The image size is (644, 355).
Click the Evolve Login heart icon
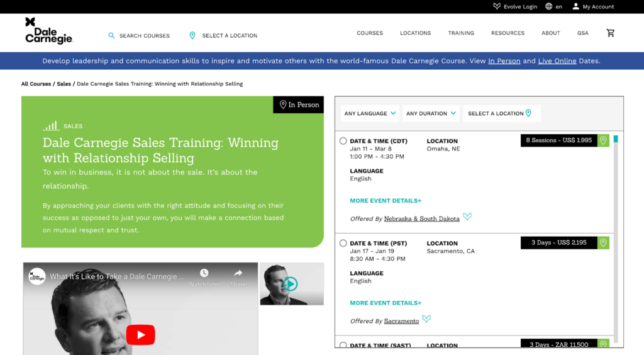(x=497, y=6)
